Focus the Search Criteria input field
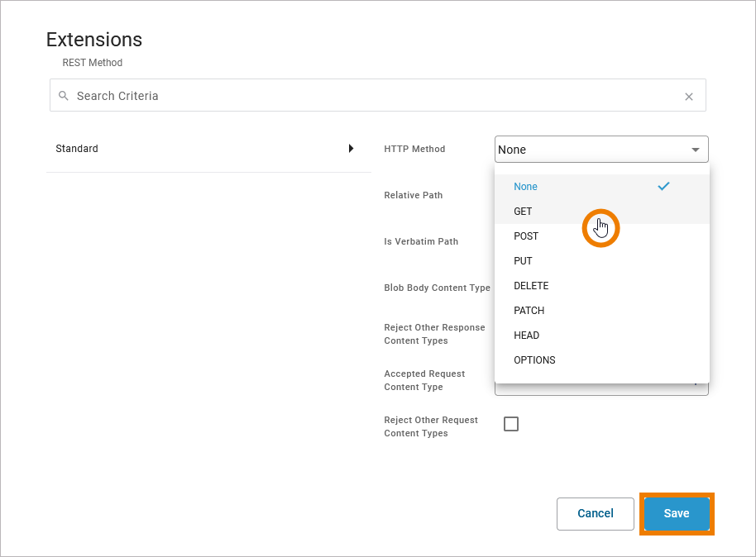The image size is (756, 557). pos(372,96)
